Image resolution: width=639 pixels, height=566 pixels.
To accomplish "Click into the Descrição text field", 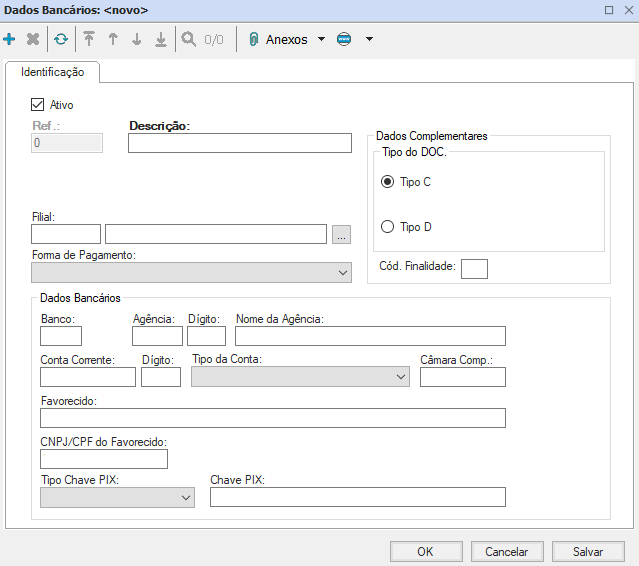I will point(240,143).
